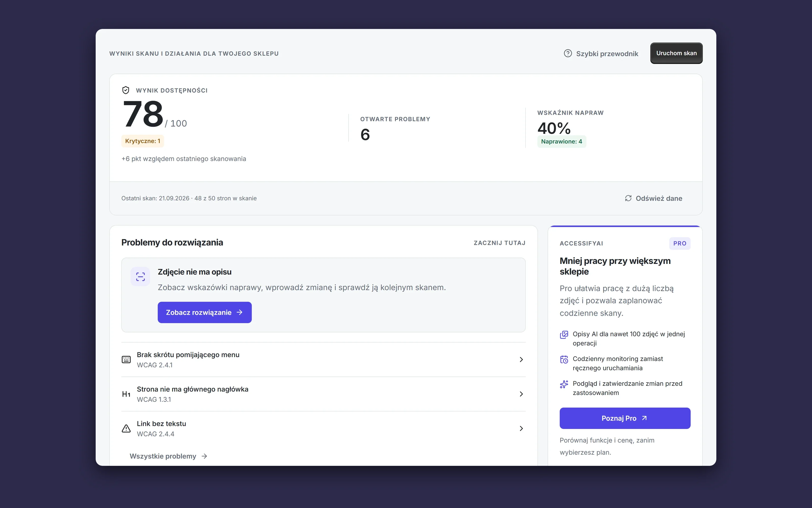Click the help circle icon beside Szybki przewodnik
The width and height of the screenshot is (812, 508).
coord(568,53)
